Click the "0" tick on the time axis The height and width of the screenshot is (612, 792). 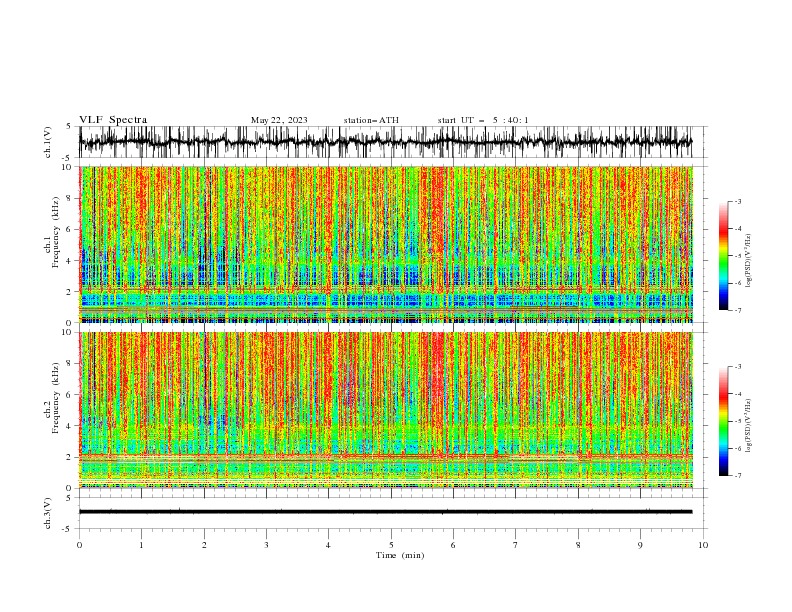79,545
